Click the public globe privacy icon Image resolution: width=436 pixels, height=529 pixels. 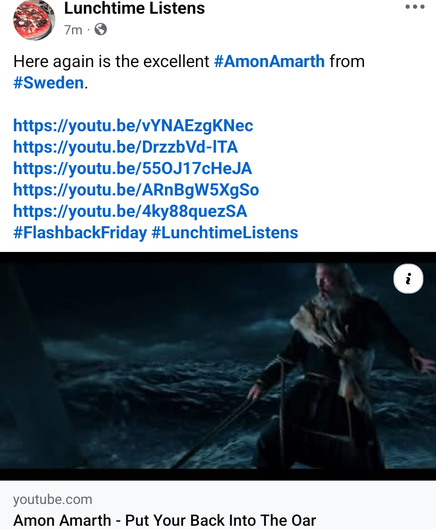pyautogui.click(x=101, y=29)
